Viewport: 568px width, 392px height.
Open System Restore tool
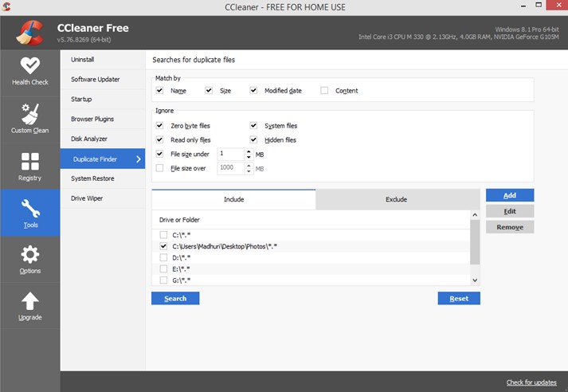pos(103,178)
